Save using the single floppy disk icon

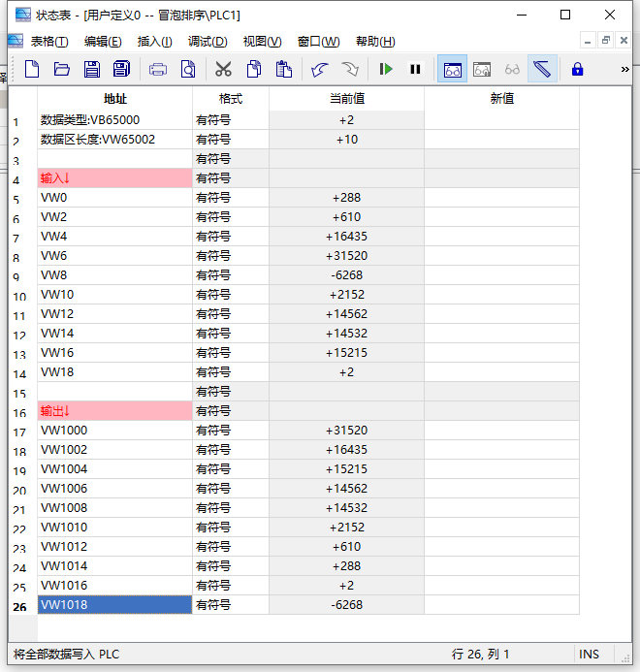click(92, 69)
